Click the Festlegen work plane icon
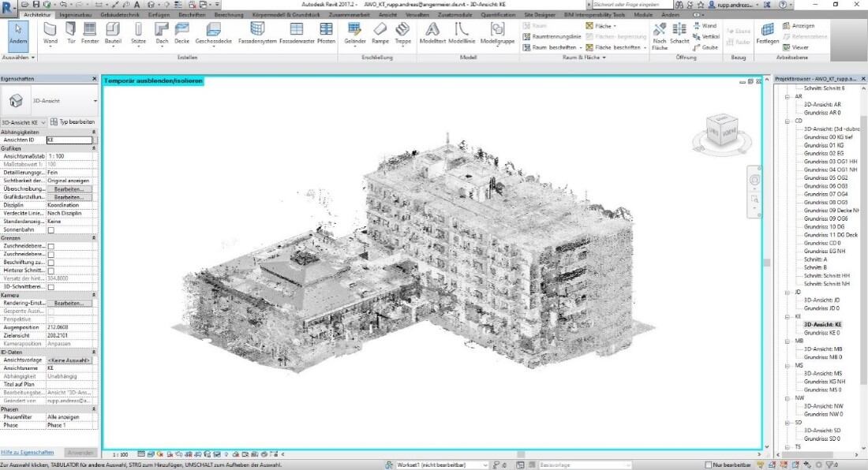Image resolution: width=868 pixels, height=470 pixels. point(767,32)
